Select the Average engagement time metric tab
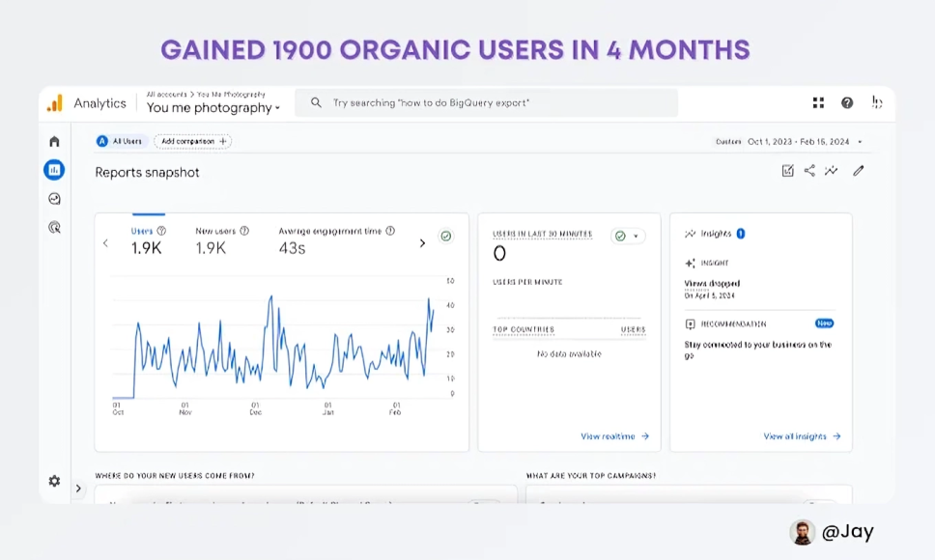The width and height of the screenshot is (935, 560). tap(335, 240)
